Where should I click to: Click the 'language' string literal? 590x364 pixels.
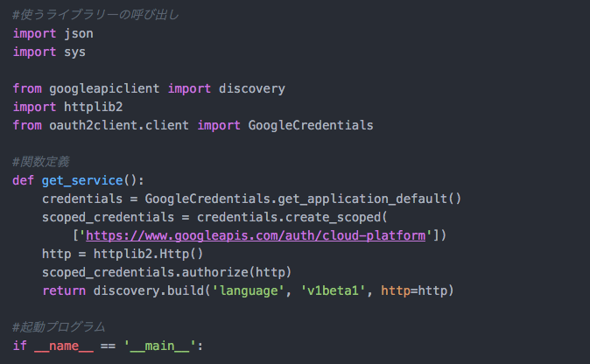[249, 291]
